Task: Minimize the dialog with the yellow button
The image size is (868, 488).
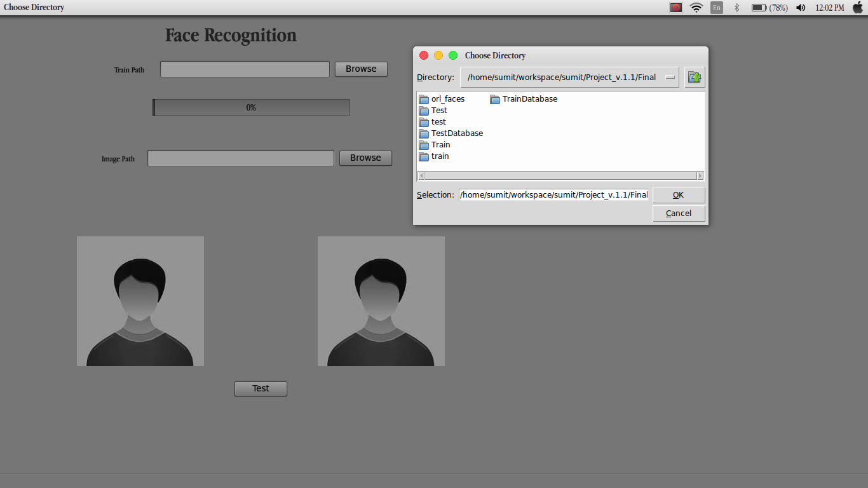Action: (x=438, y=55)
